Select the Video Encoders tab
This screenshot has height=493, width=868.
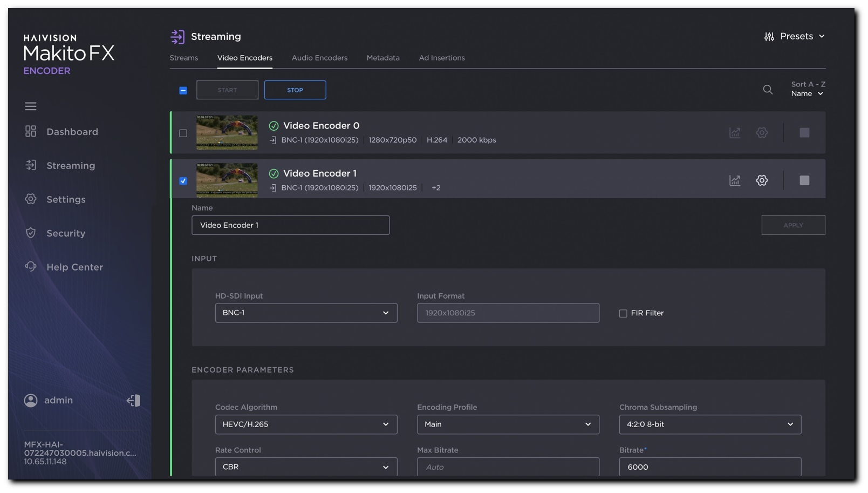coord(245,58)
